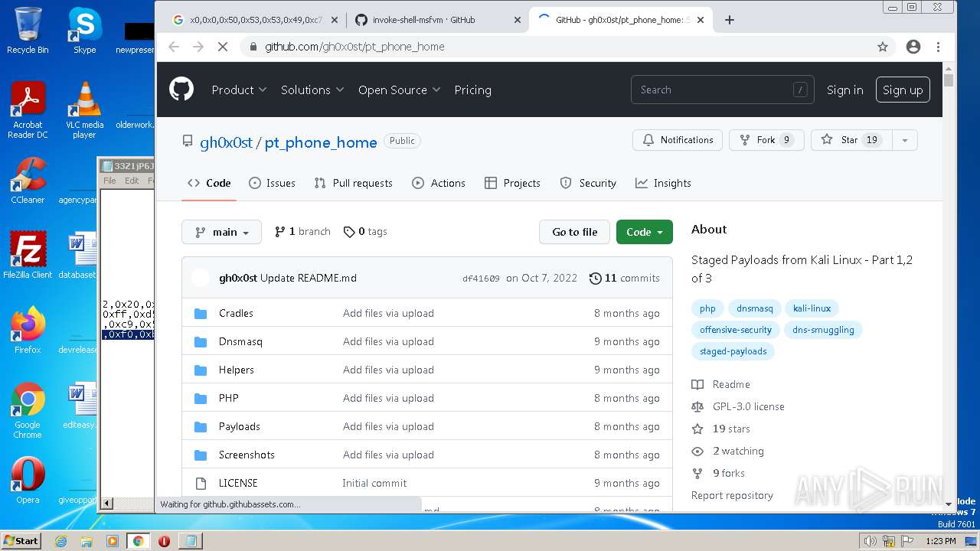Image resolution: width=980 pixels, height=551 pixels.
Task: Open the LICENSE file
Action: click(x=238, y=483)
